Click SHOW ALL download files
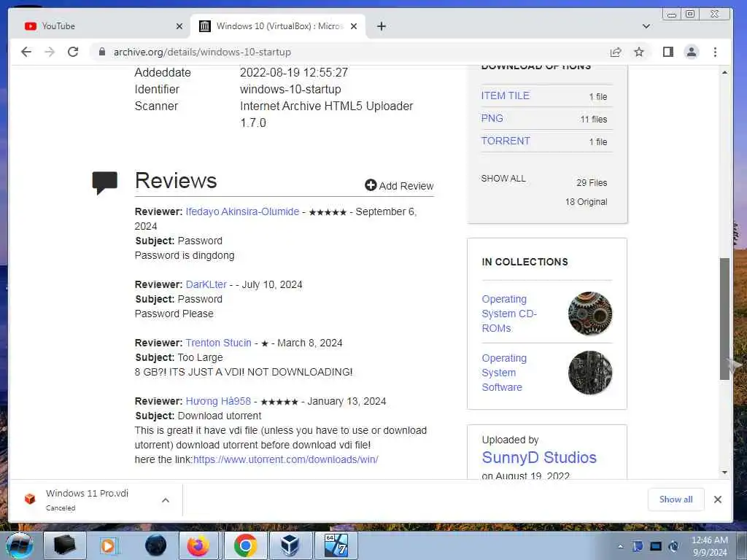 [503, 179]
